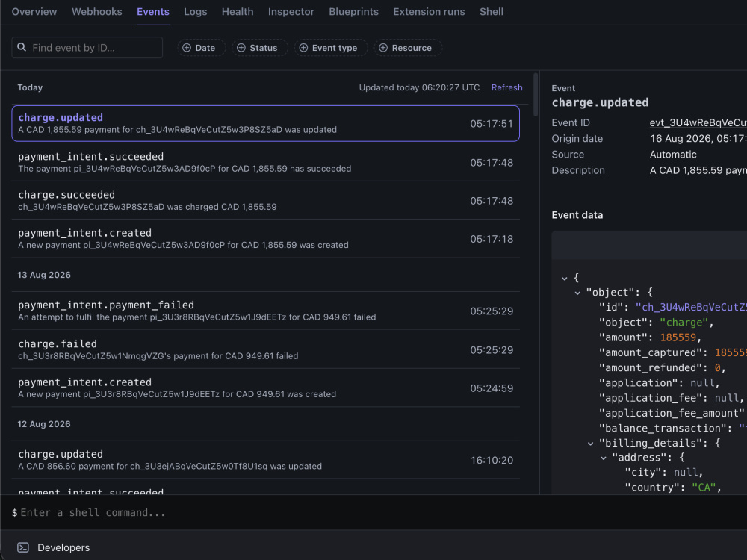Select charge.updated event at 05:17:51
The width and height of the screenshot is (747, 560).
point(265,123)
